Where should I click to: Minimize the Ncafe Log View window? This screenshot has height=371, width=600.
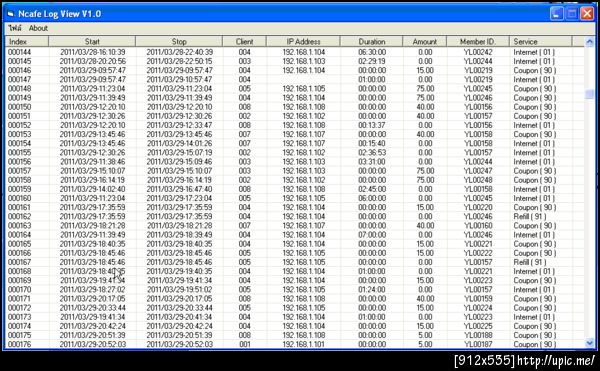click(x=556, y=14)
